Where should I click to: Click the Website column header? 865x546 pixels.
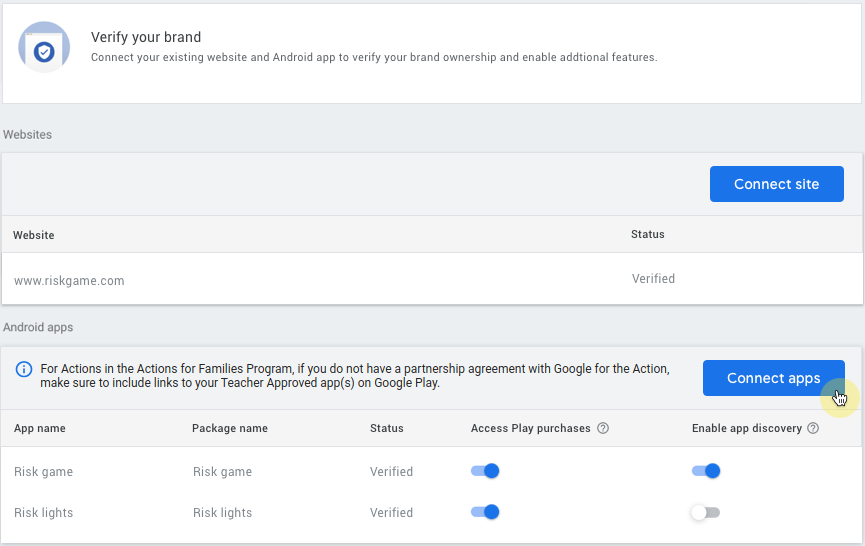tap(34, 235)
